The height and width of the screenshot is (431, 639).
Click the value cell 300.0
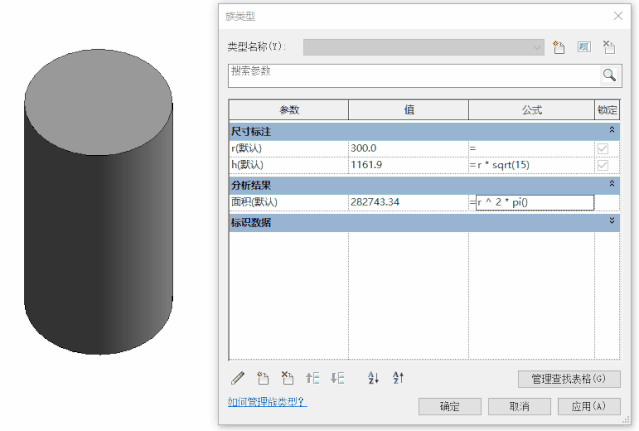[408, 148]
